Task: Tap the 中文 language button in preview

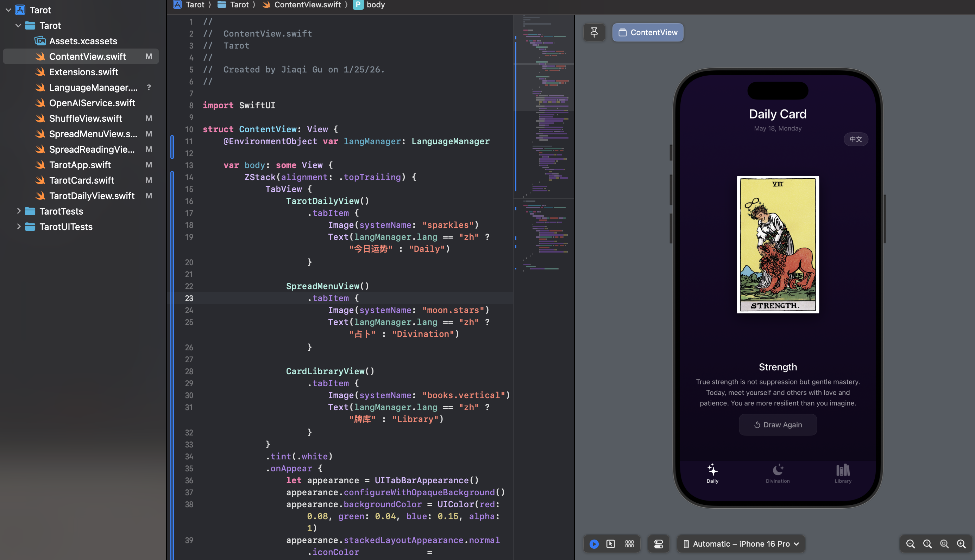Action: click(x=856, y=139)
